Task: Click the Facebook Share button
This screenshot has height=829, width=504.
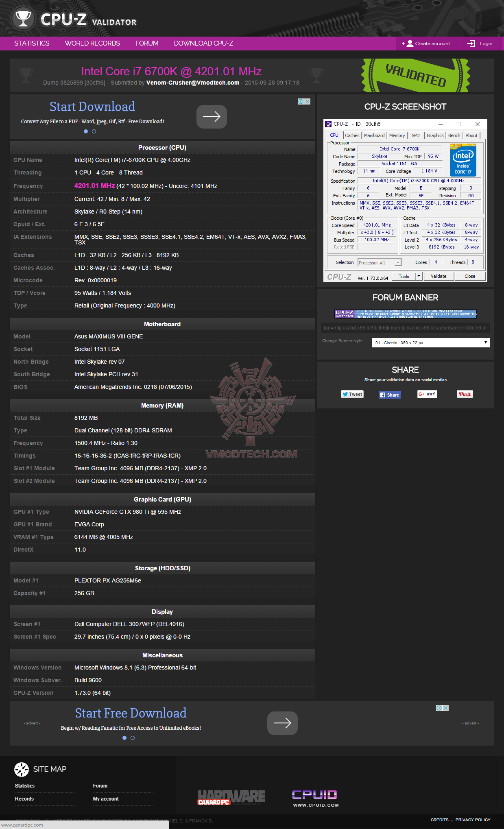Action: [390, 395]
